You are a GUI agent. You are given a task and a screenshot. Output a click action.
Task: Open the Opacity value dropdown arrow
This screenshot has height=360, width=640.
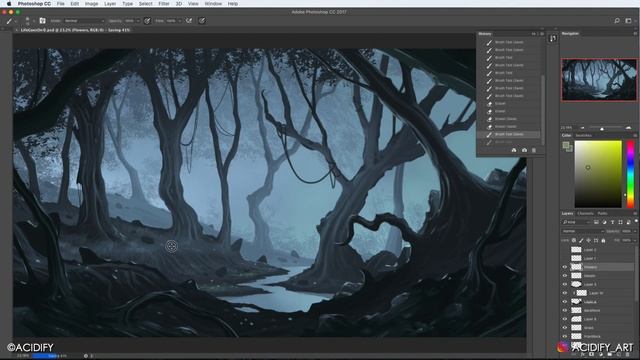138,21
